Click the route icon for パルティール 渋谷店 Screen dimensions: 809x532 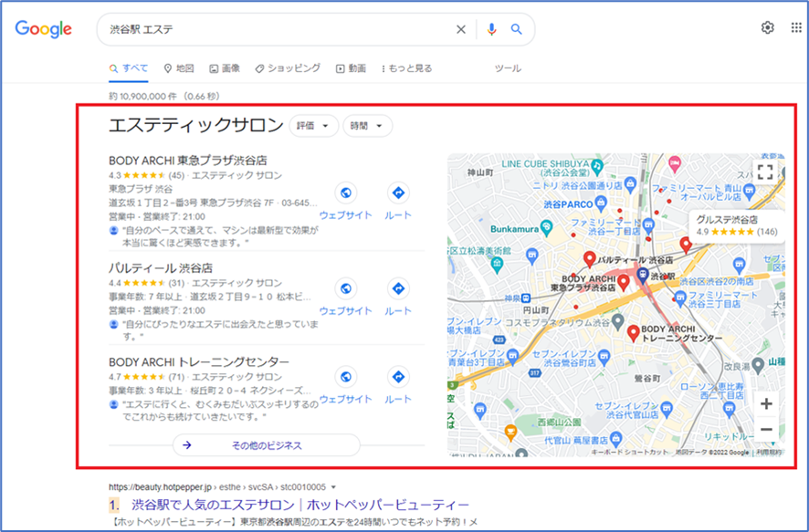click(398, 288)
